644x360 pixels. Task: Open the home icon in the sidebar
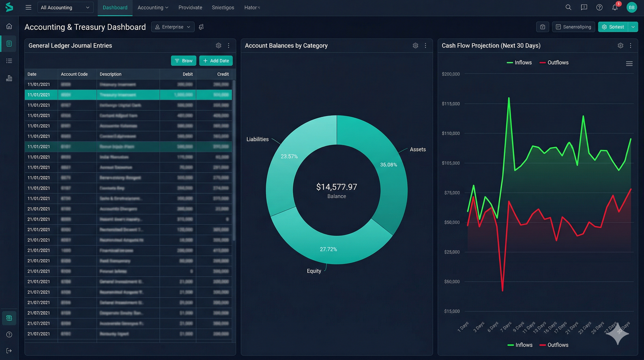tap(9, 26)
